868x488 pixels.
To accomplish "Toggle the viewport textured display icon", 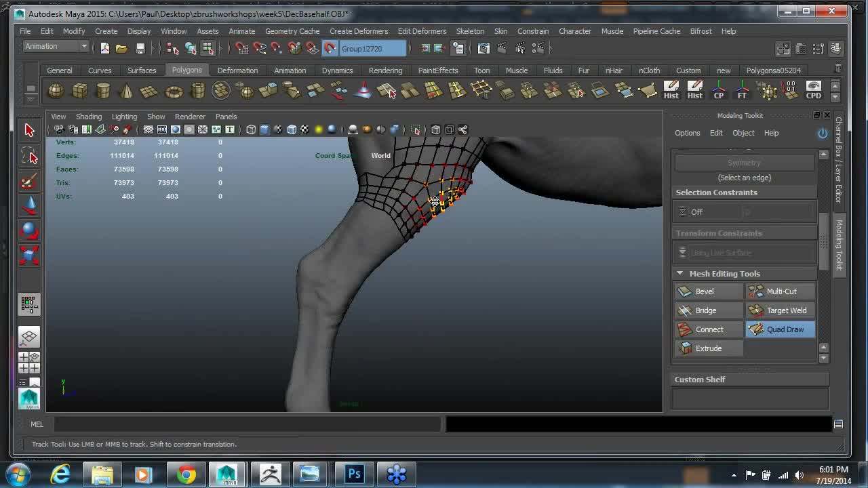I will point(305,129).
